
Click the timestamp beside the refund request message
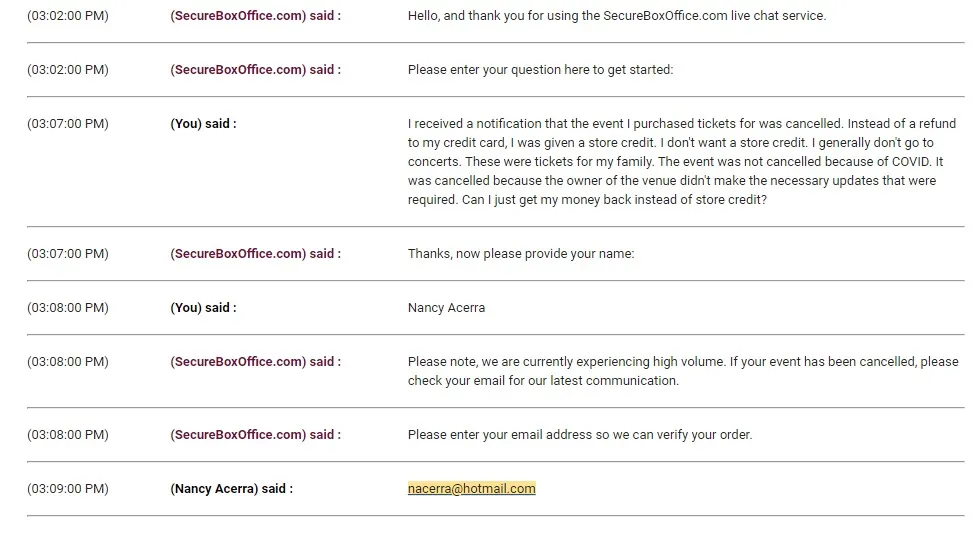(x=68, y=124)
